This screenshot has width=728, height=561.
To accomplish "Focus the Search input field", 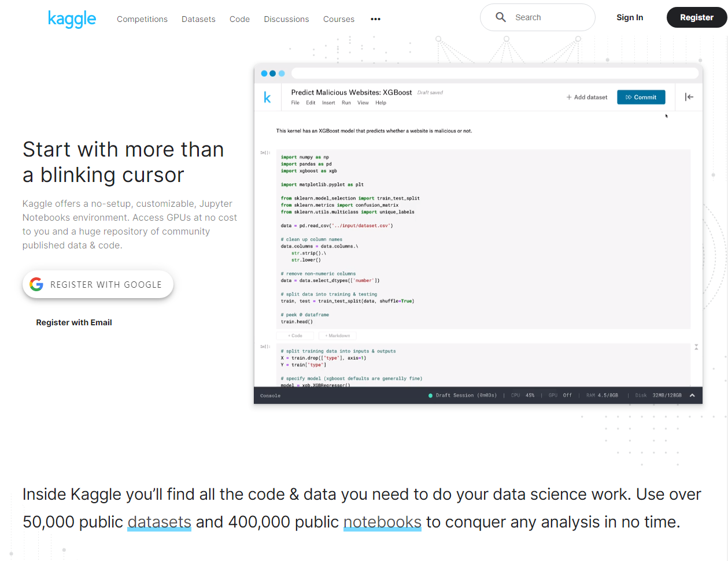I will click(x=537, y=17).
